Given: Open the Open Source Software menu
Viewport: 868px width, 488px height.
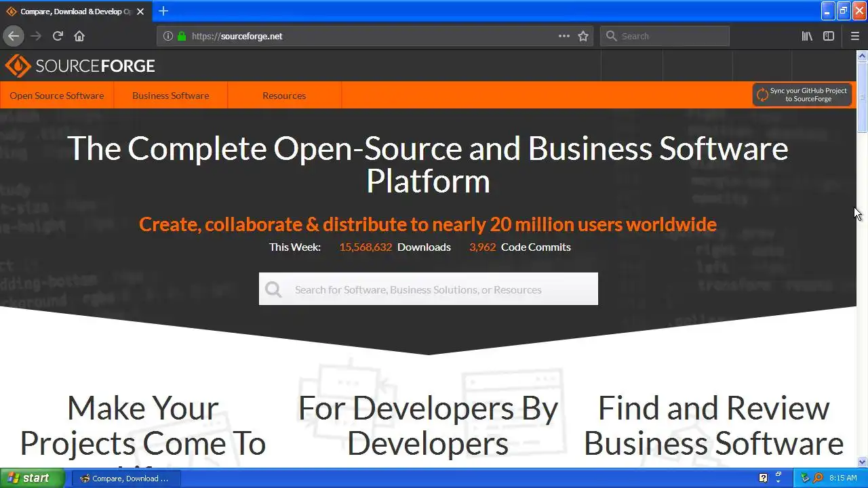Looking at the screenshot, I should [x=57, y=96].
